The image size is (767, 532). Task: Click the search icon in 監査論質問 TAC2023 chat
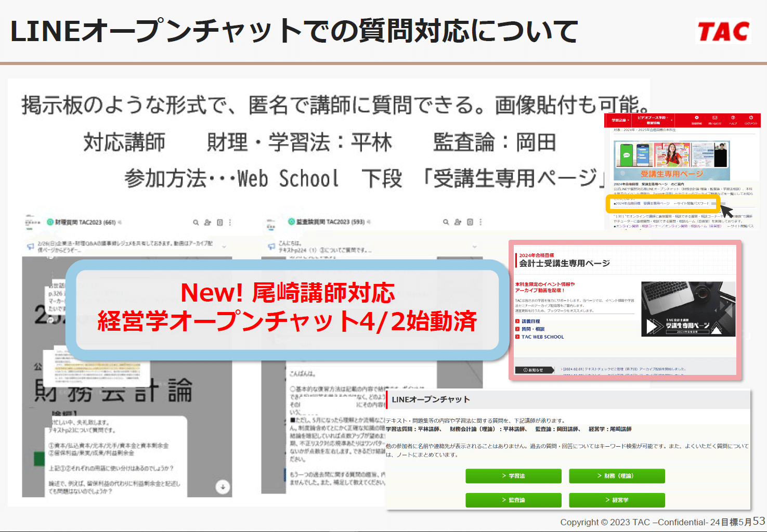coord(445,222)
